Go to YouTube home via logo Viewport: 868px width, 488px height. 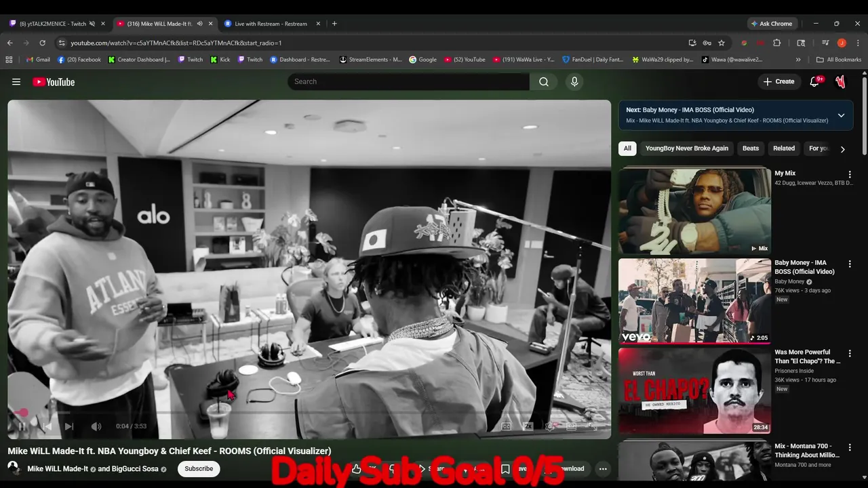[x=54, y=82]
